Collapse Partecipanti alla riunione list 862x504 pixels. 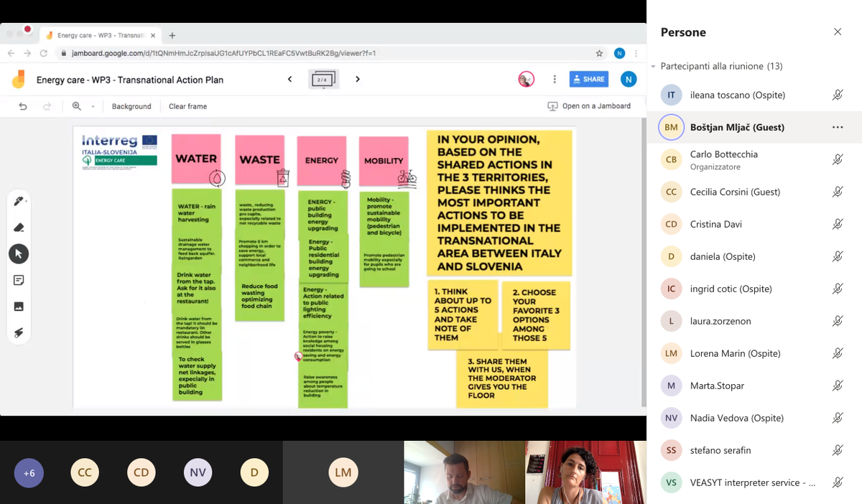pos(654,66)
